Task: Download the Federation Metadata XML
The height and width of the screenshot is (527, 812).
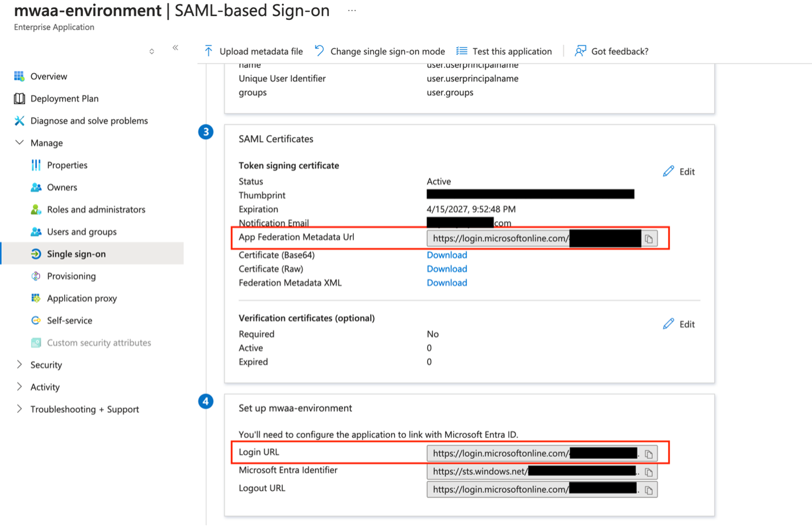Action: tap(447, 282)
